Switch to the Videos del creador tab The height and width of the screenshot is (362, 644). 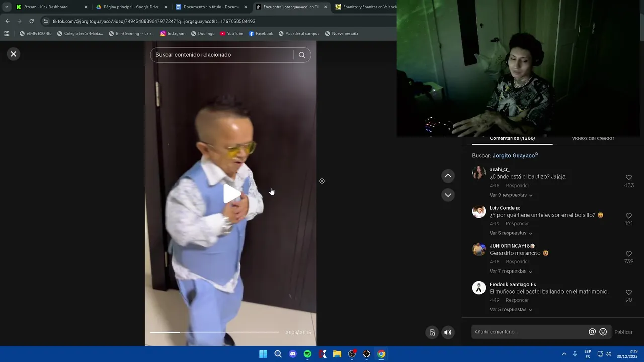click(x=593, y=138)
